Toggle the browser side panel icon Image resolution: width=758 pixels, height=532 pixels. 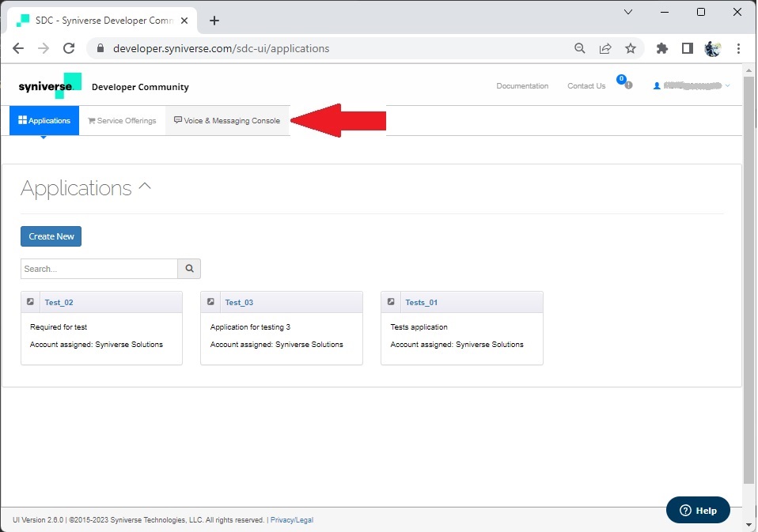(x=688, y=48)
